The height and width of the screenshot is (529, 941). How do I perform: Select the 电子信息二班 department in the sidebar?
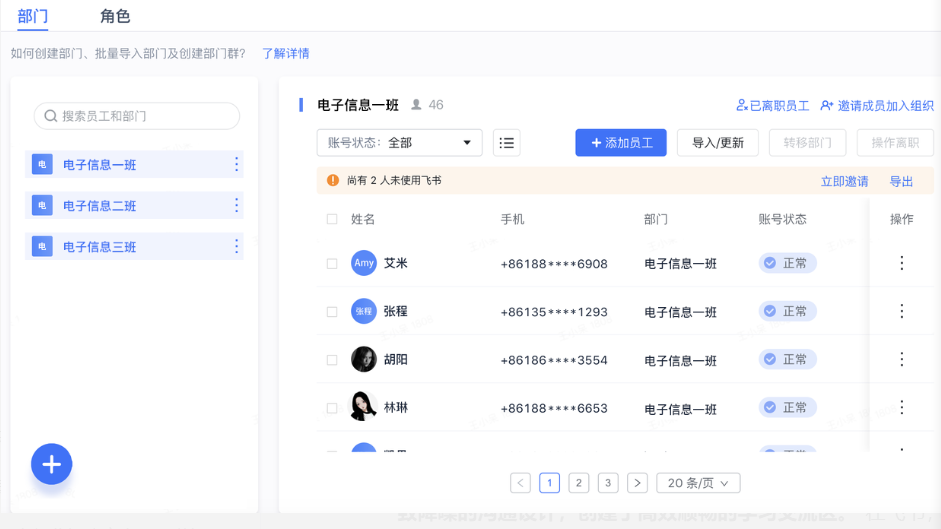coord(134,205)
